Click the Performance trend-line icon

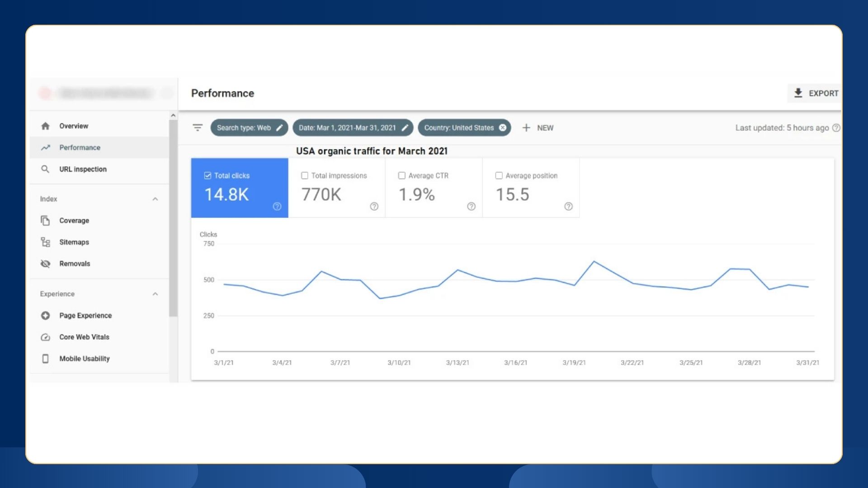tap(45, 148)
